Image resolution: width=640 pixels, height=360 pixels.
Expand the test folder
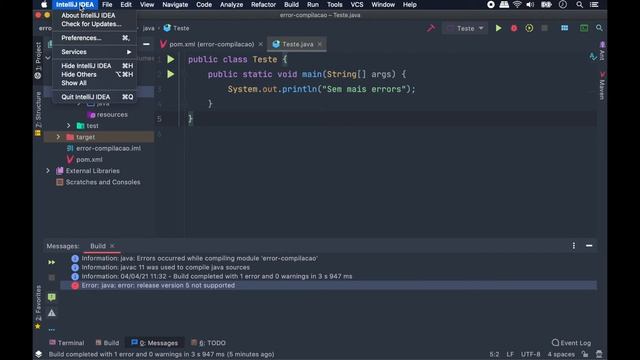click(68, 126)
